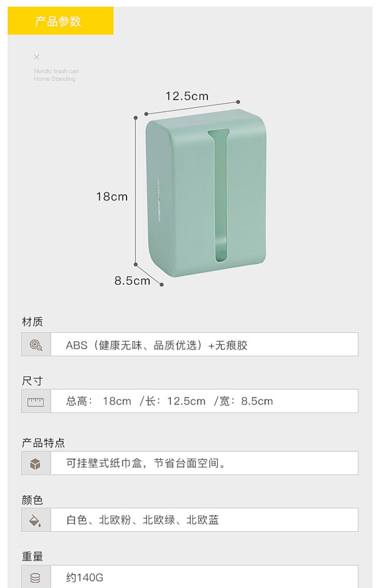Click the yellow 产品参数 header banner
Screen dimensions: 380x588
[61, 21]
